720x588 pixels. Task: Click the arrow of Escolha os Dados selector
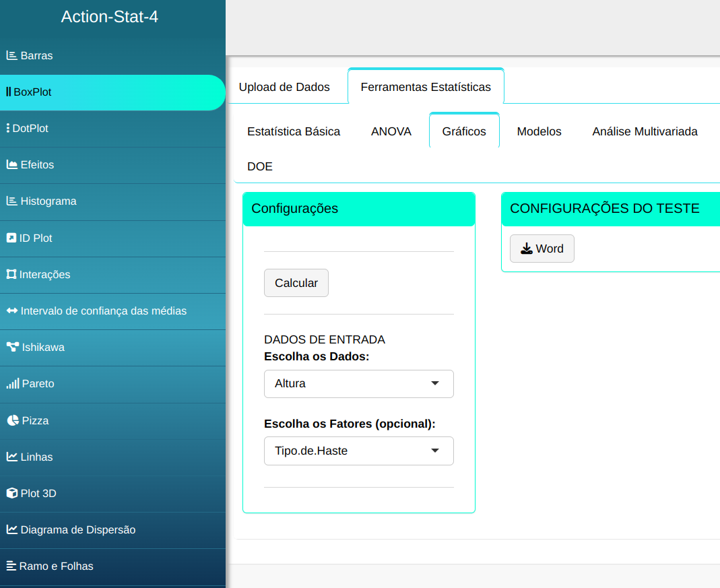pyautogui.click(x=435, y=383)
